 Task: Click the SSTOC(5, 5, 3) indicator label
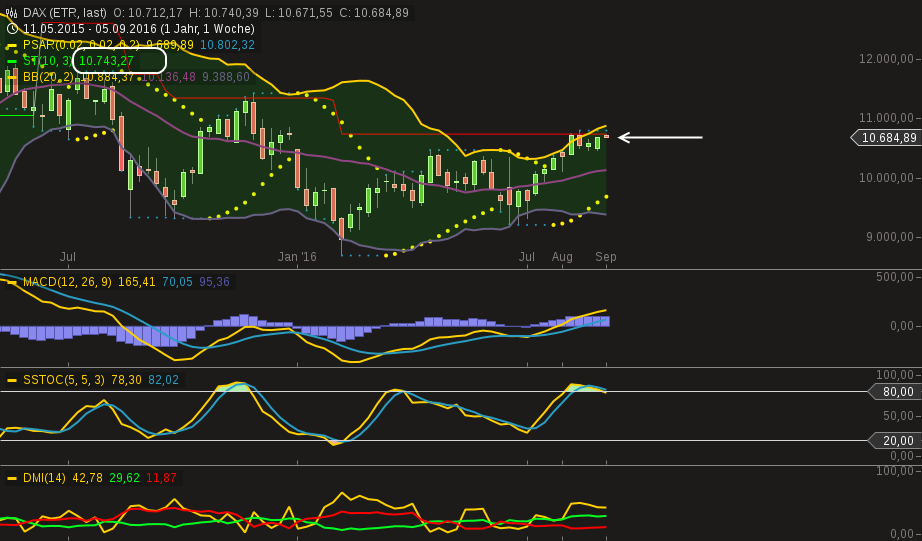tap(64, 380)
